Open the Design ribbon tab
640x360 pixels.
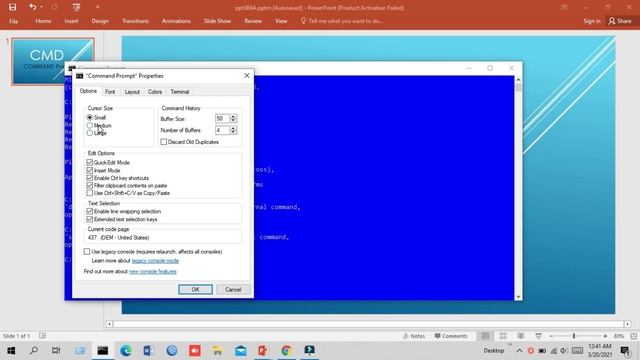100,21
